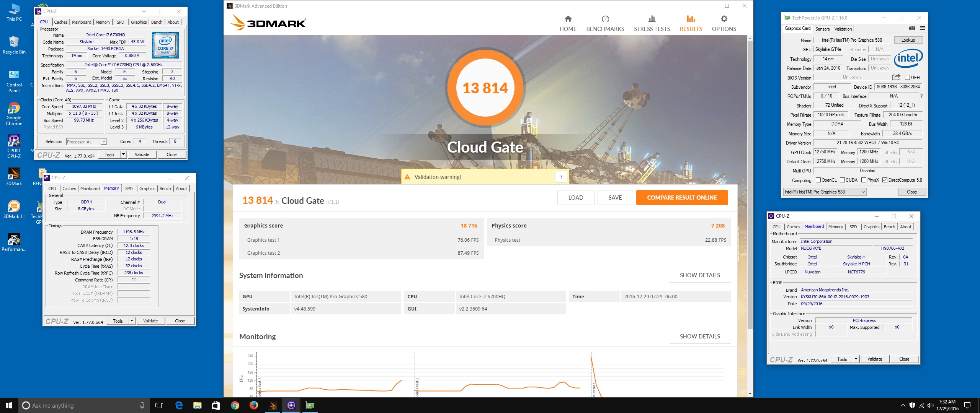Show details for System information

point(699,275)
